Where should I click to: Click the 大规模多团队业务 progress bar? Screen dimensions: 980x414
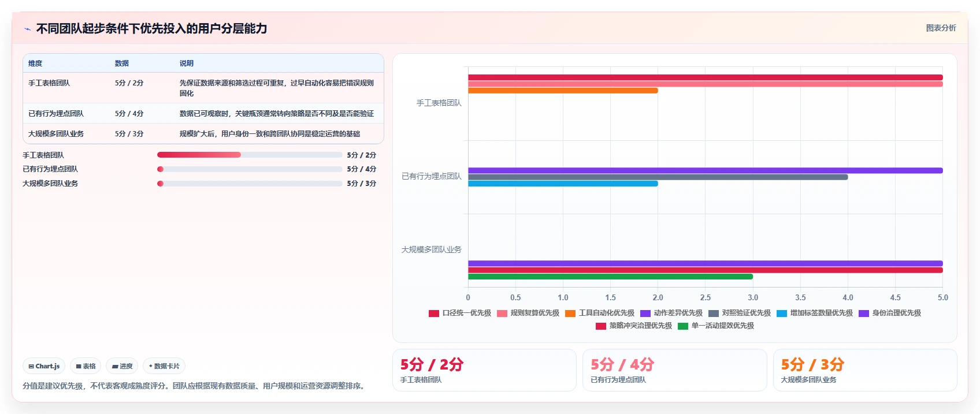(250, 184)
